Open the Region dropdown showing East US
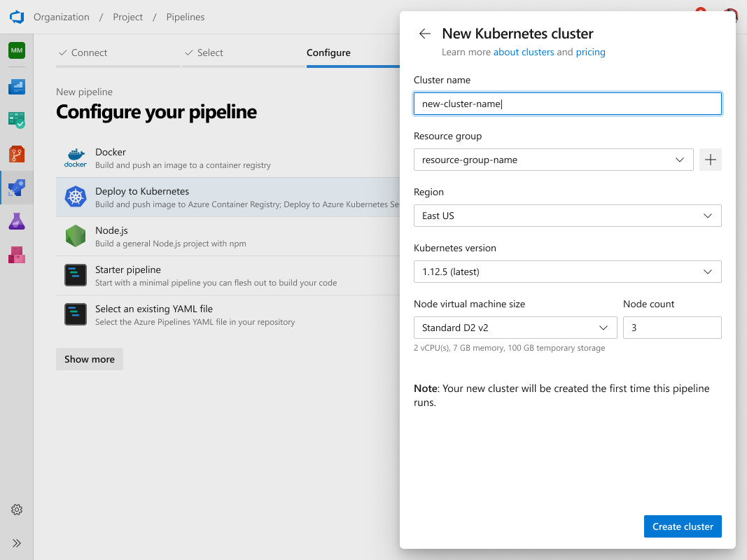 [x=567, y=216]
